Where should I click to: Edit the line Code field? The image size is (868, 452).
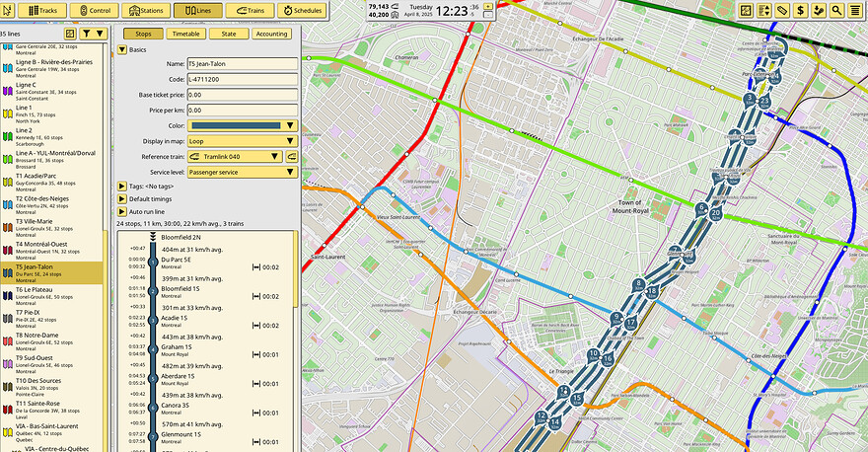click(x=243, y=79)
